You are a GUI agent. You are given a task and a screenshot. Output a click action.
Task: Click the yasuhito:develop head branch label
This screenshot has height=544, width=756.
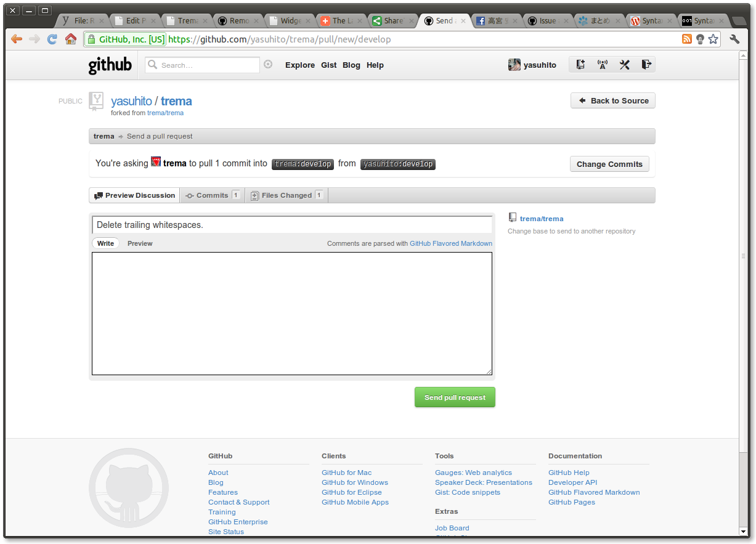click(398, 164)
